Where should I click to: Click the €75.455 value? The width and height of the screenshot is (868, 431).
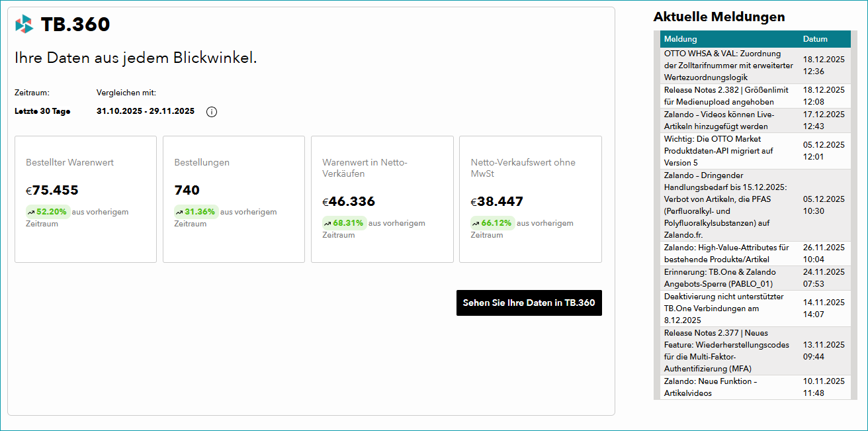pos(52,191)
